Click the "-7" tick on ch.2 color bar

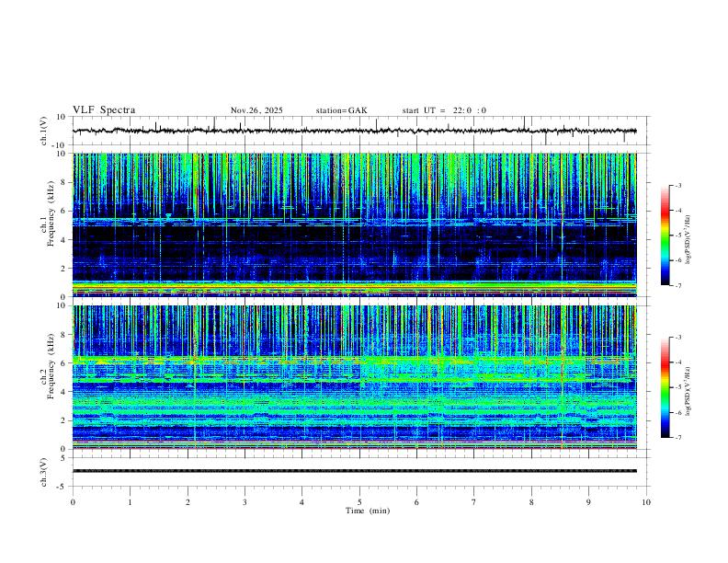pyautogui.click(x=678, y=438)
